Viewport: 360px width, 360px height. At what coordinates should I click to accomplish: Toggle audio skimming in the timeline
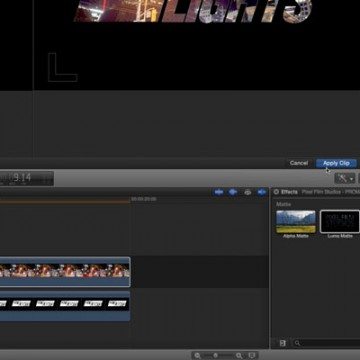[233, 192]
